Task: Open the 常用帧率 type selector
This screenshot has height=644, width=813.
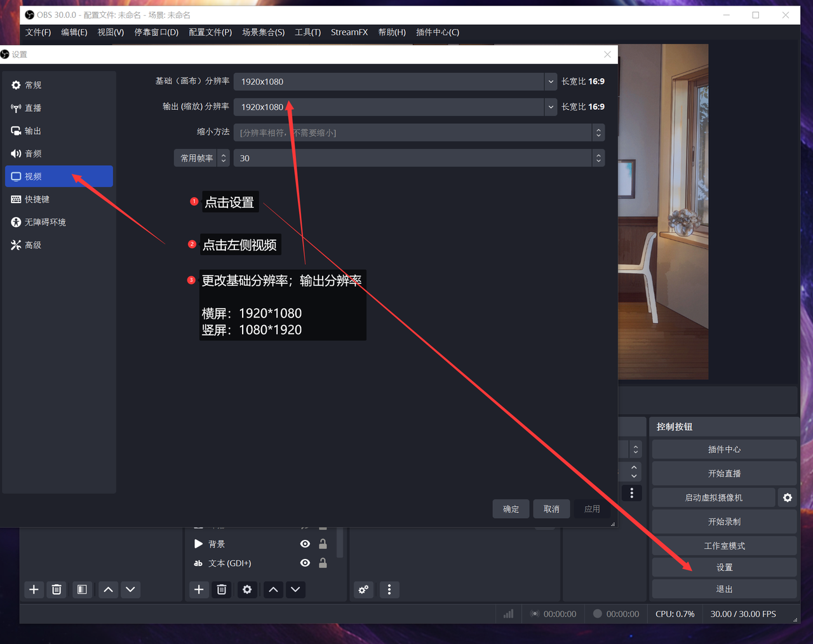Action: tap(202, 158)
